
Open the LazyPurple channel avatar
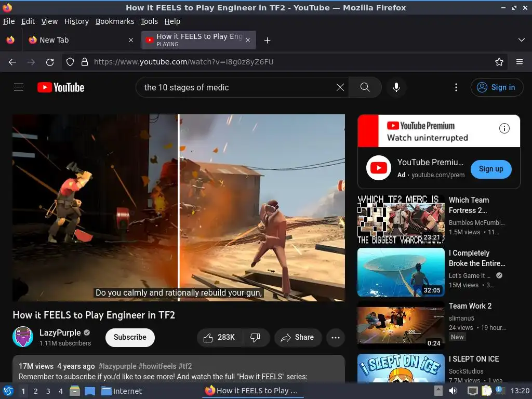[x=23, y=337]
